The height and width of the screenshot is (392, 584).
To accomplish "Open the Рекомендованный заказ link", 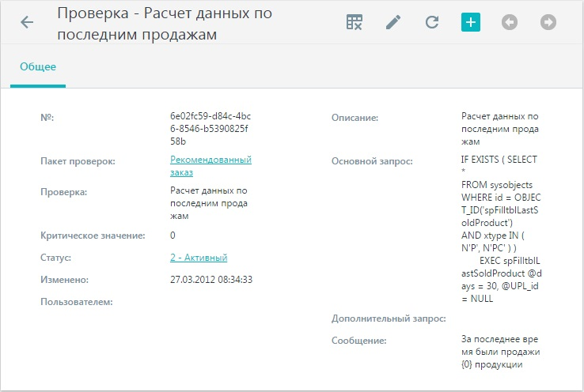I will click(x=210, y=166).
